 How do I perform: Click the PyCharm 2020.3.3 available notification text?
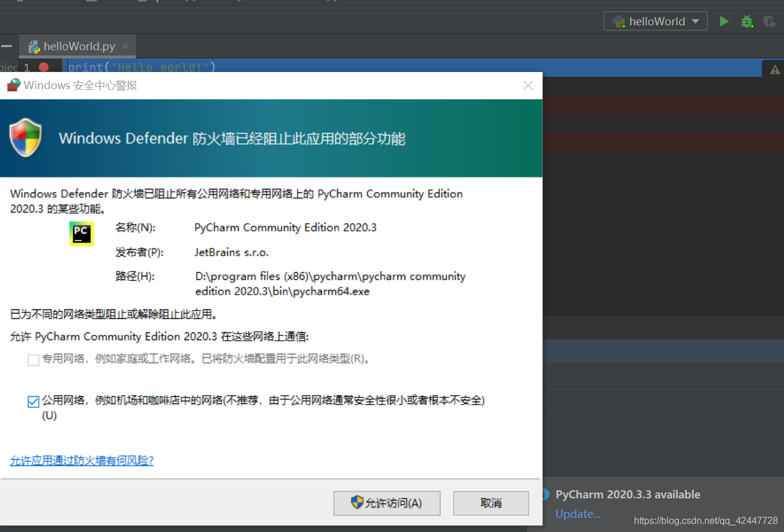628,495
